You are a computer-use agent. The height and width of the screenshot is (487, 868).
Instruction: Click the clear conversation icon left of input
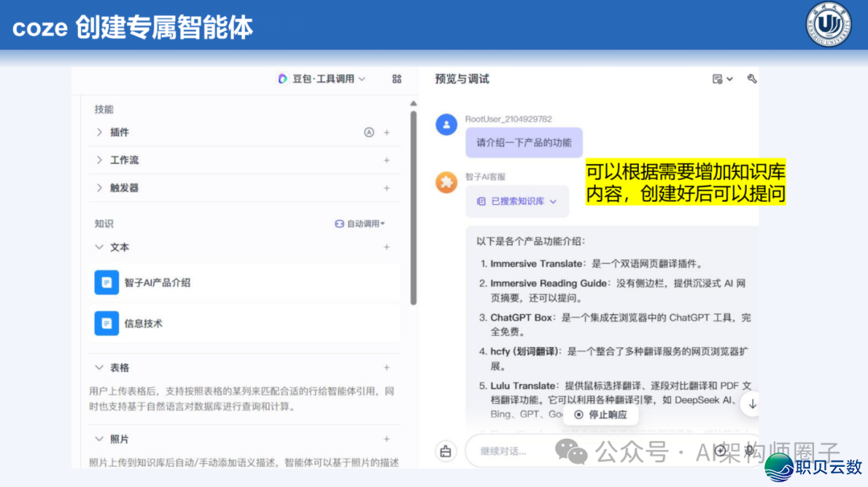pyautogui.click(x=447, y=450)
